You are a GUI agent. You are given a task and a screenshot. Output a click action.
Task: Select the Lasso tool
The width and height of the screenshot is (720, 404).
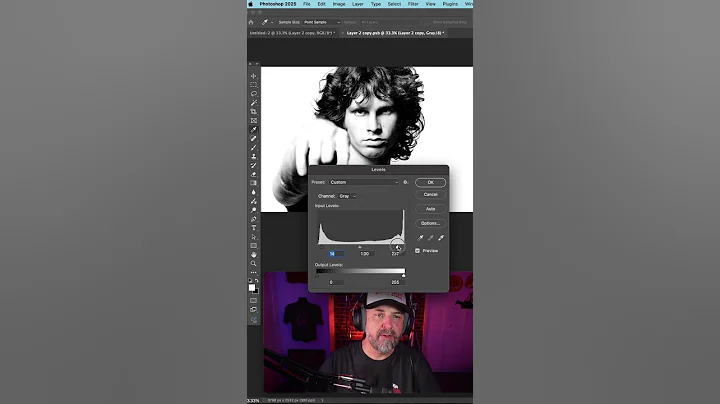[253, 94]
